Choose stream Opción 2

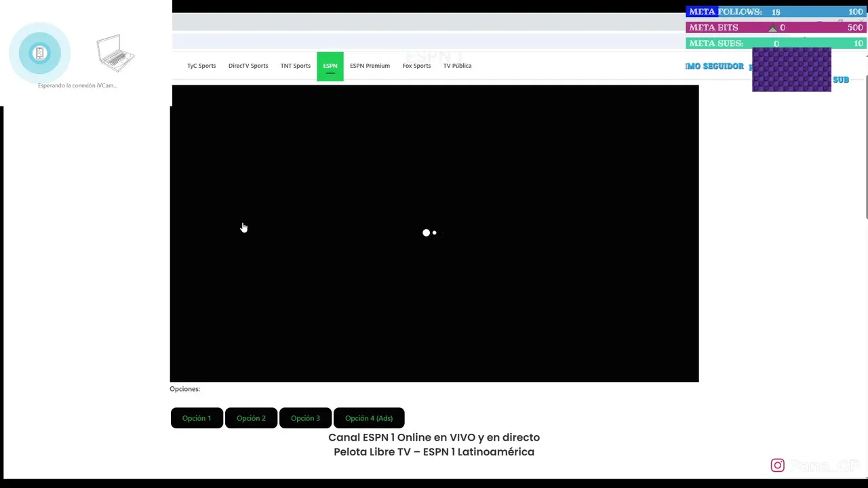251,418
